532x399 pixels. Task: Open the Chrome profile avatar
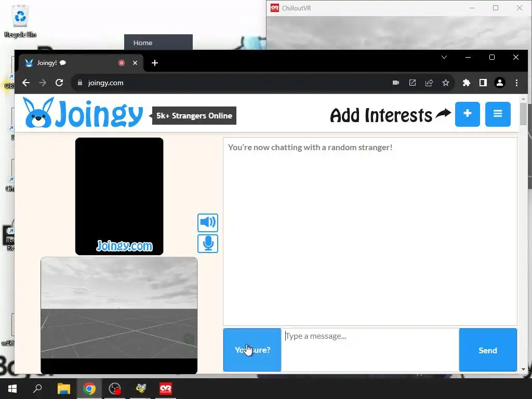click(500, 83)
